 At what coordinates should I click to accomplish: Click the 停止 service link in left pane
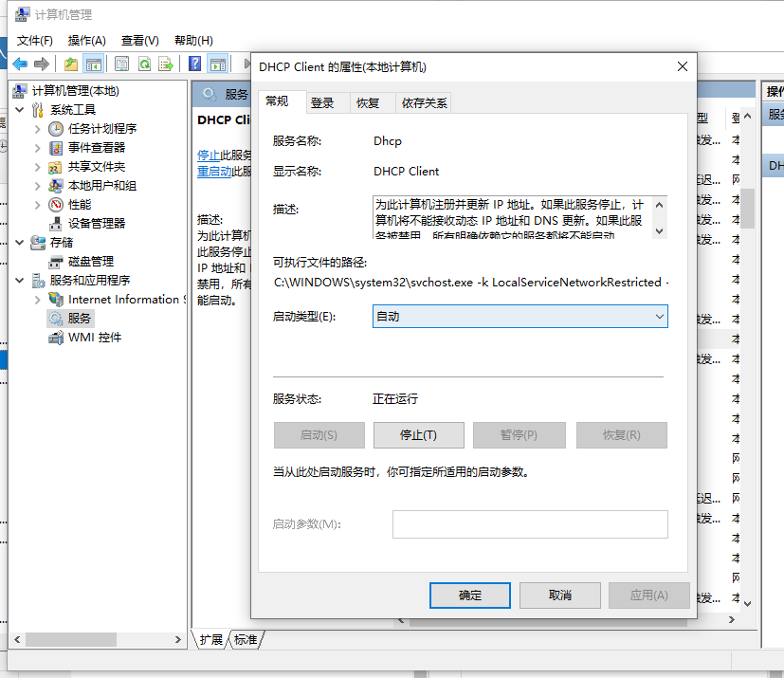pyautogui.click(x=208, y=155)
